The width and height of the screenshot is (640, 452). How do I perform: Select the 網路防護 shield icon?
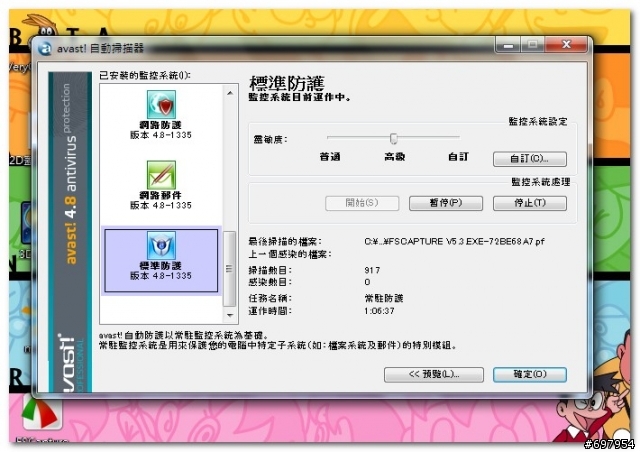point(161,105)
